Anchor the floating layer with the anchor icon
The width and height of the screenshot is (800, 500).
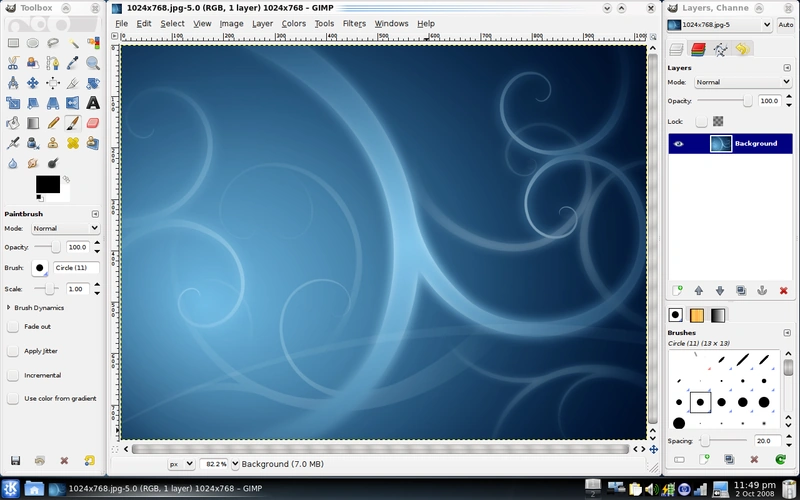tap(762, 291)
